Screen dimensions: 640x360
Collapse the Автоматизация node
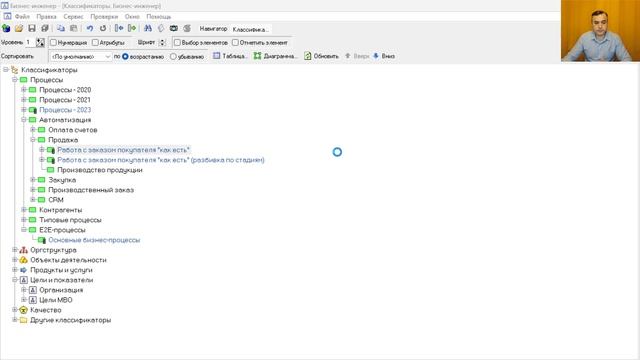pyautogui.click(x=24, y=120)
